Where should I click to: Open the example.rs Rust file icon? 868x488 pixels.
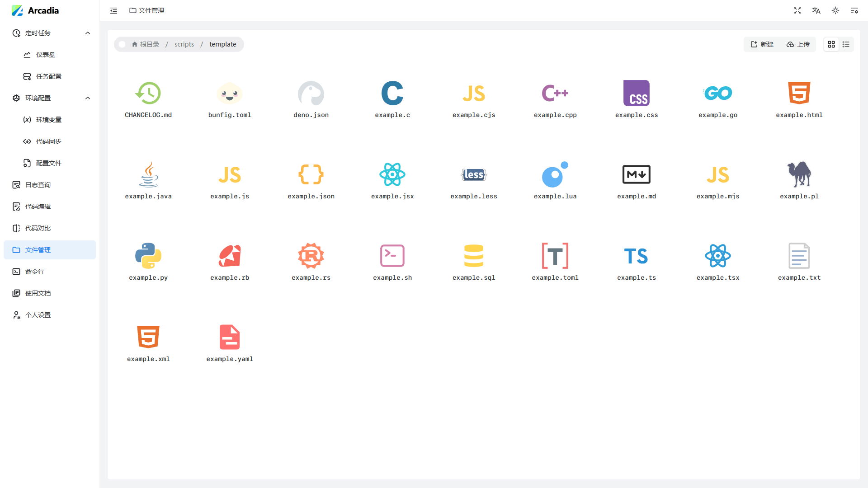pos(311,256)
